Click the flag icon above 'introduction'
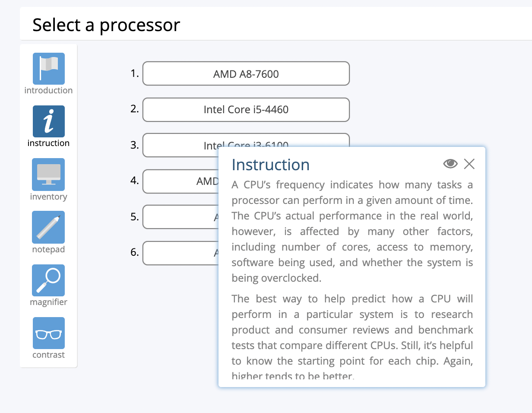Screen dimensions: 532x413 coord(48,68)
